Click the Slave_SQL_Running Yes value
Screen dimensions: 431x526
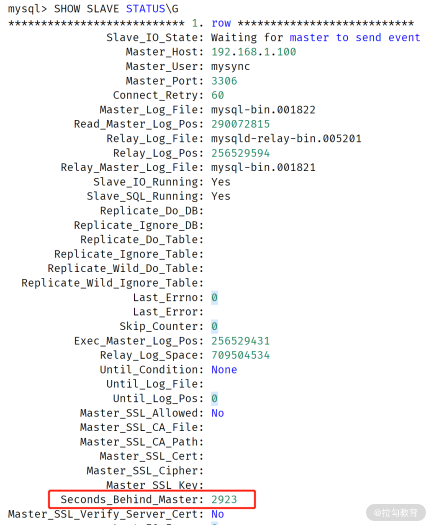[221, 196]
